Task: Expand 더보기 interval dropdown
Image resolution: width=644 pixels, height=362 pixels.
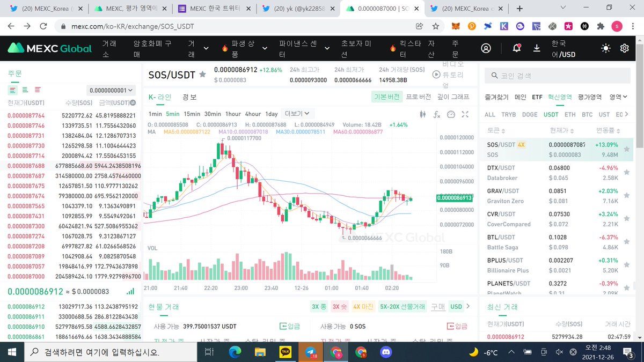Action: 297,114
